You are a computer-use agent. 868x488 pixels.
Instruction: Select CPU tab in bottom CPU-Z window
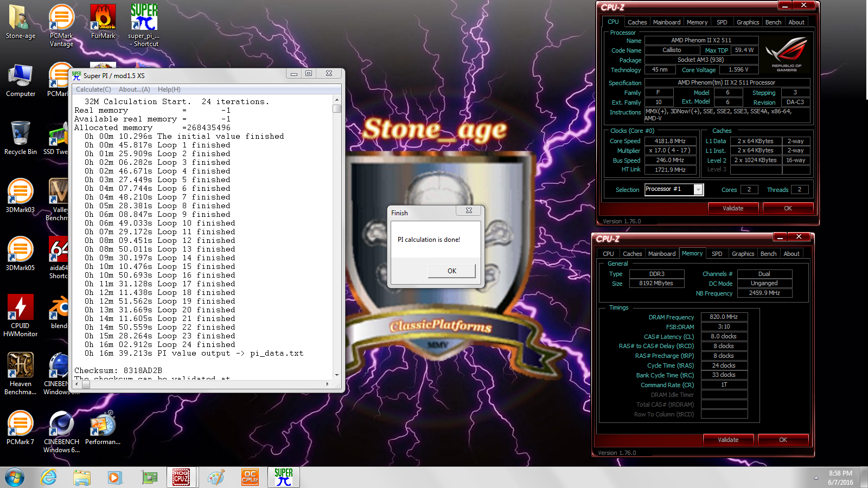[608, 254]
